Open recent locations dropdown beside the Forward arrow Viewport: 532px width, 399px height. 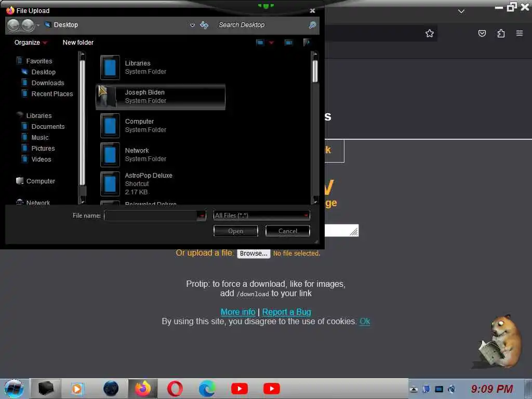37,25
